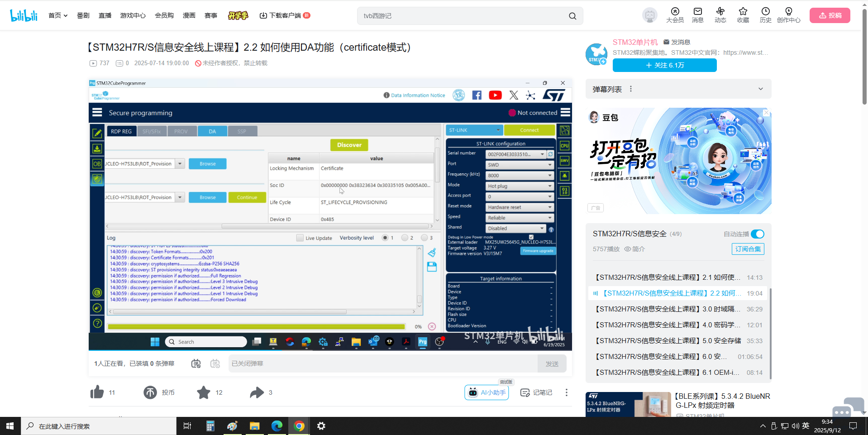Open File Explorer in Windows taskbar
Image resolution: width=868 pixels, height=435 pixels.
click(x=254, y=426)
